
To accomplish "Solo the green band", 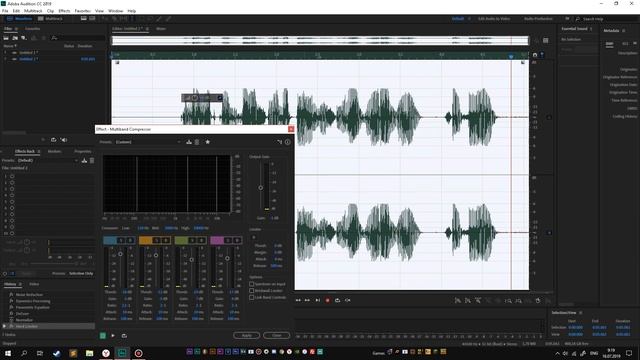I will (192, 240).
